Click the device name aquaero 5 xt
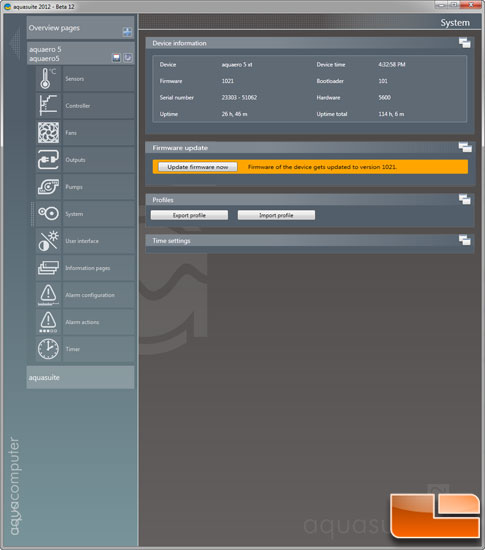Screen dimensions: 485x550 coord(237,65)
